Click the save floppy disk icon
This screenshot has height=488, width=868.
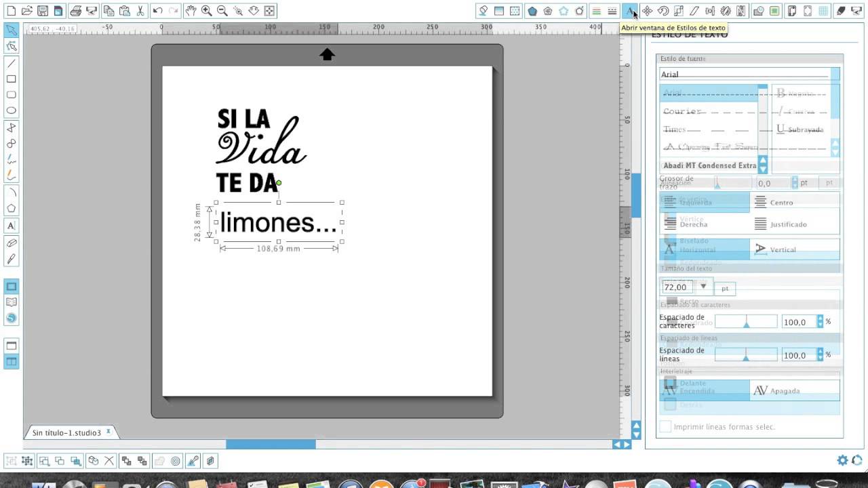pyautogui.click(x=43, y=11)
